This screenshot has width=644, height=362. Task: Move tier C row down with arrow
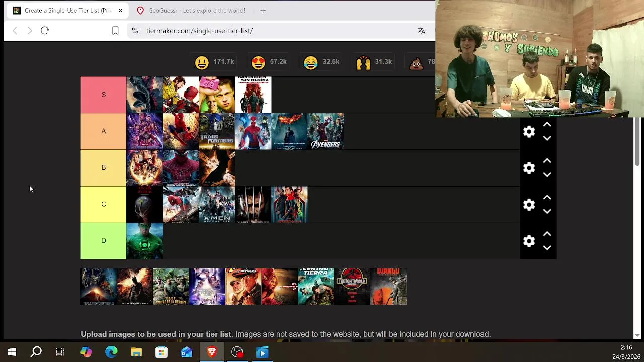click(x=547, y=212)
